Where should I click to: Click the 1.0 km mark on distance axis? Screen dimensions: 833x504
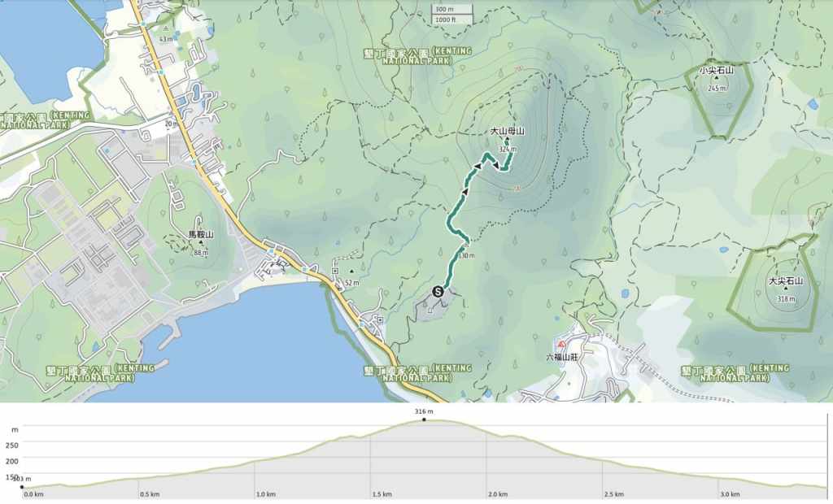point(264,493)
